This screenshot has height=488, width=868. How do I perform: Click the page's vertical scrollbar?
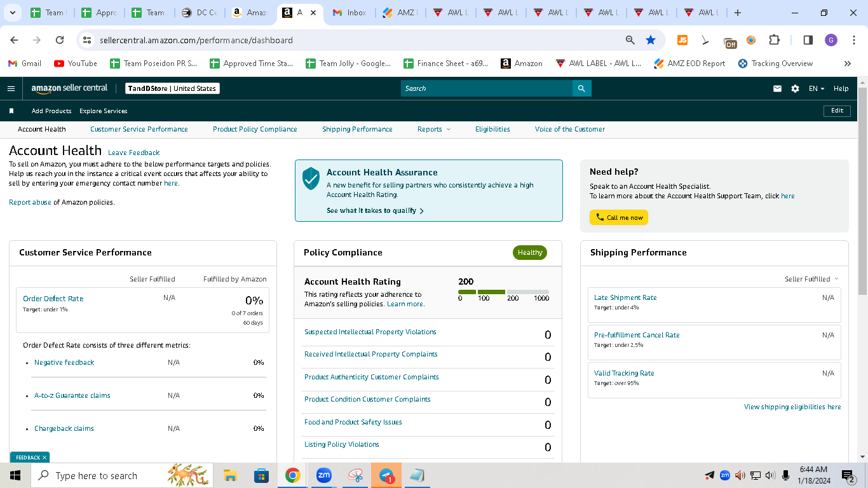[862, 191]
